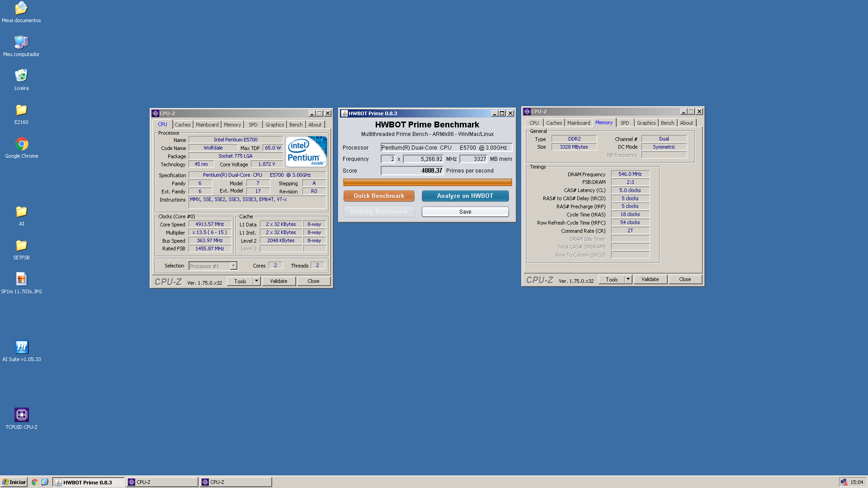The image size is (868, 488).
Task: Open SP1m 11.703s.JPG image file
Action: [21, 283]
